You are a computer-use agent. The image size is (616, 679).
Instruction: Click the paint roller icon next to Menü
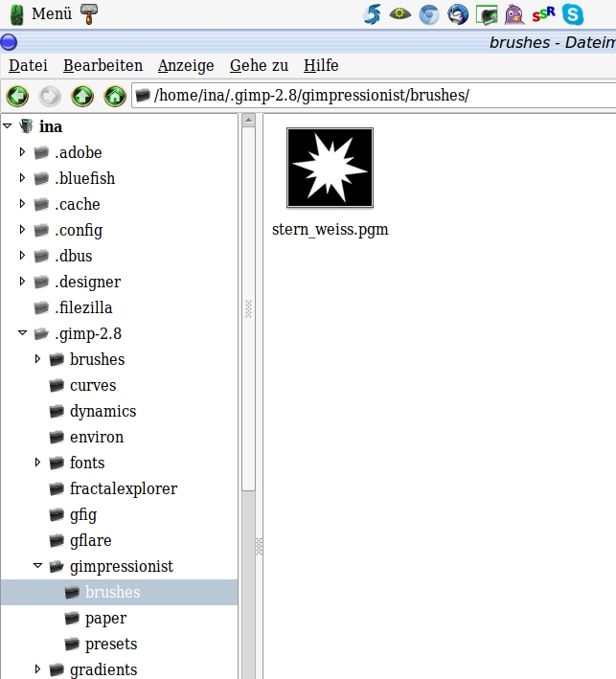tap(89, 13)
